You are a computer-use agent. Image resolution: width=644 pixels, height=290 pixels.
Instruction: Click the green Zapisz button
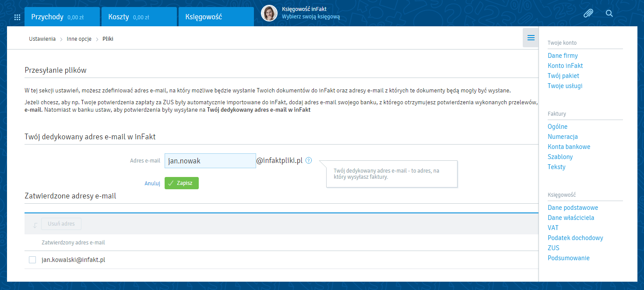coord(182,183)
